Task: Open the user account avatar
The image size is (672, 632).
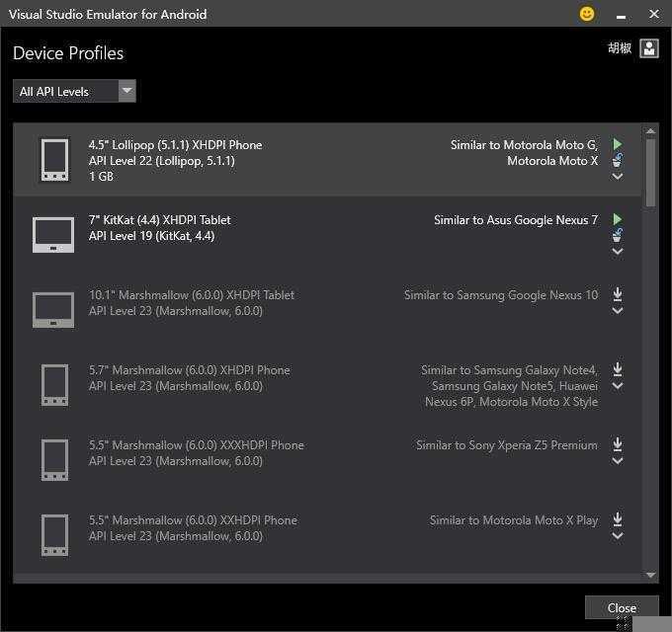Action: [x=648, y=48]
